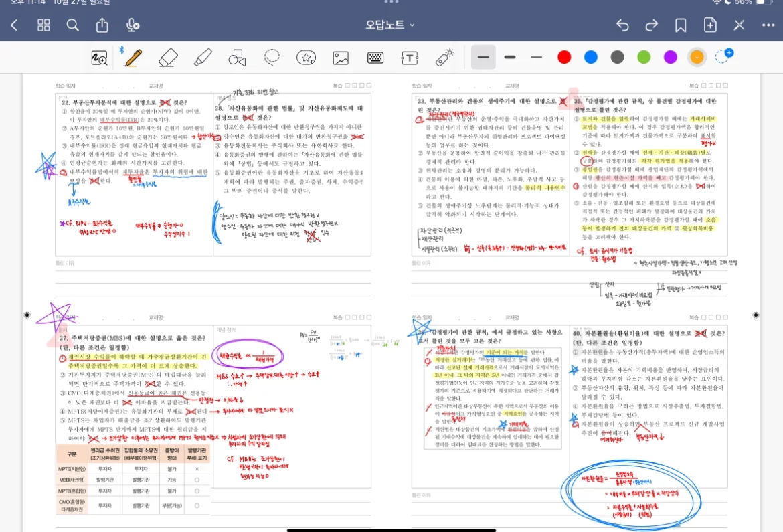Redo the undone action

coord(651,25)
